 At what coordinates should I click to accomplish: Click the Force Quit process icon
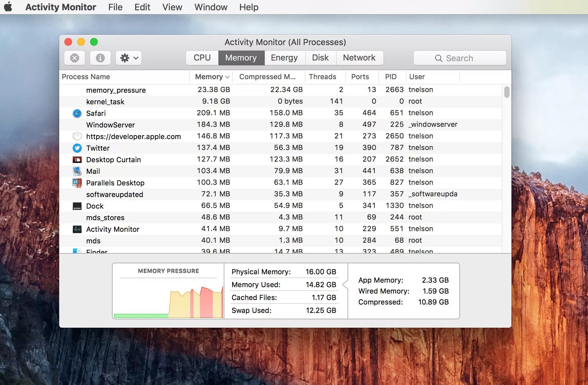pyautogui.click(x=75, y=58)
